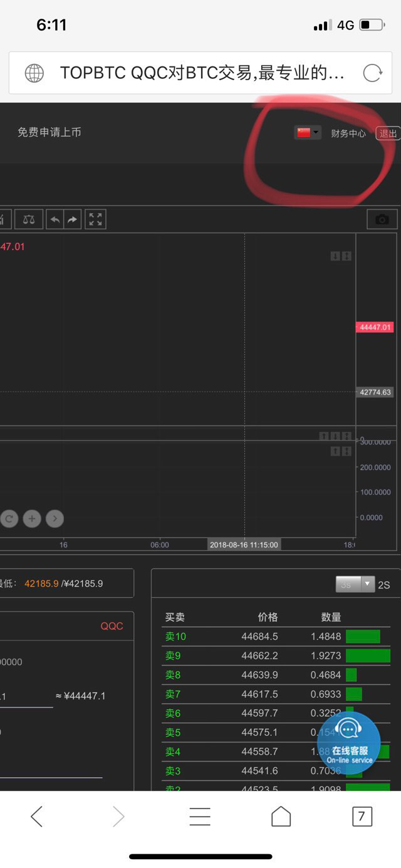Expand the refresh interval dropdown
This screenshot has width=401, height=868.
pos(355,584)
